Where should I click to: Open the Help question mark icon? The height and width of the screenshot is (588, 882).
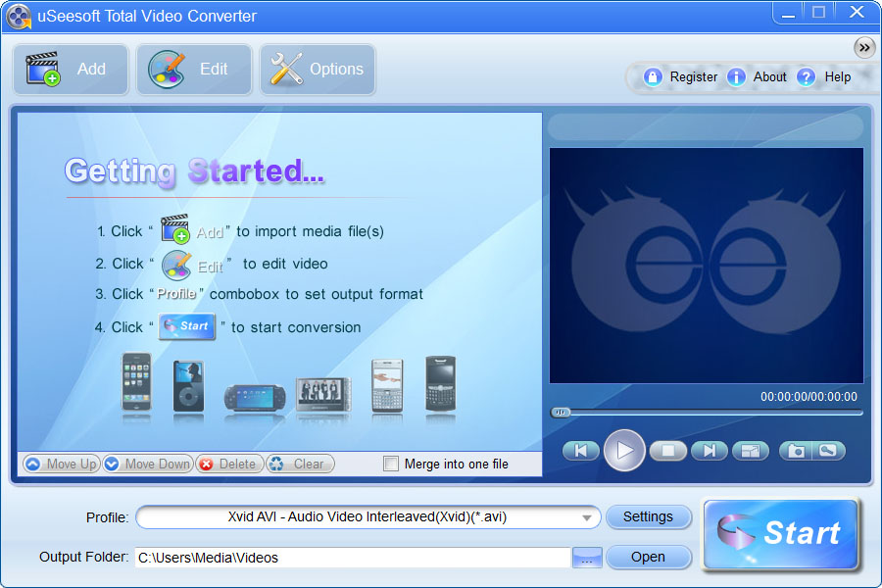pos(807,76)
